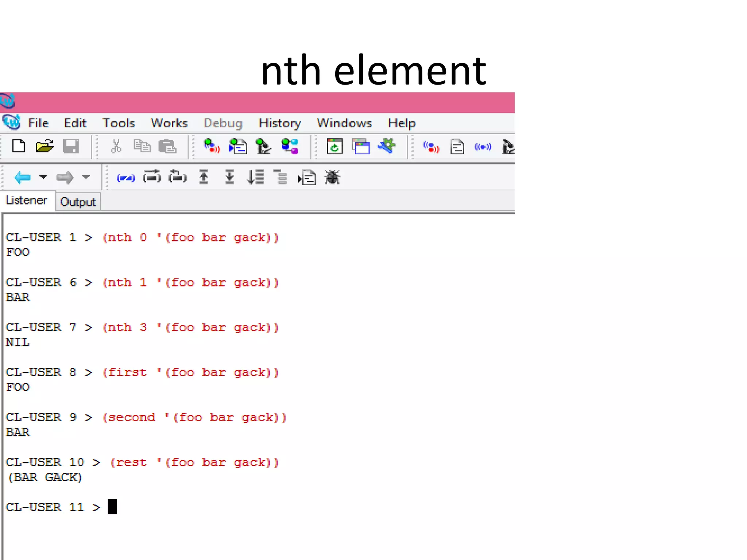Click the window refresh icon with green arrow
This screenshot has height=560, width=747.
pyautogui.click(x=334, y=147)
